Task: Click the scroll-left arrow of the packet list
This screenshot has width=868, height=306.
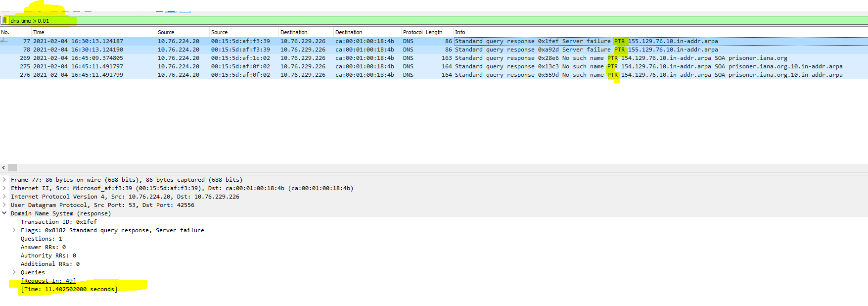Action: (x=4, y=168)
